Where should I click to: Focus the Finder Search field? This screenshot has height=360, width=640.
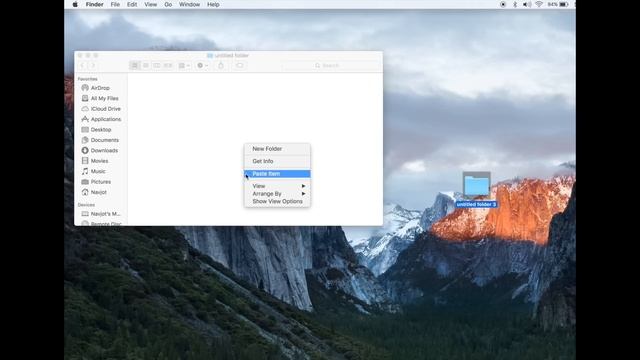pos(331,65)
